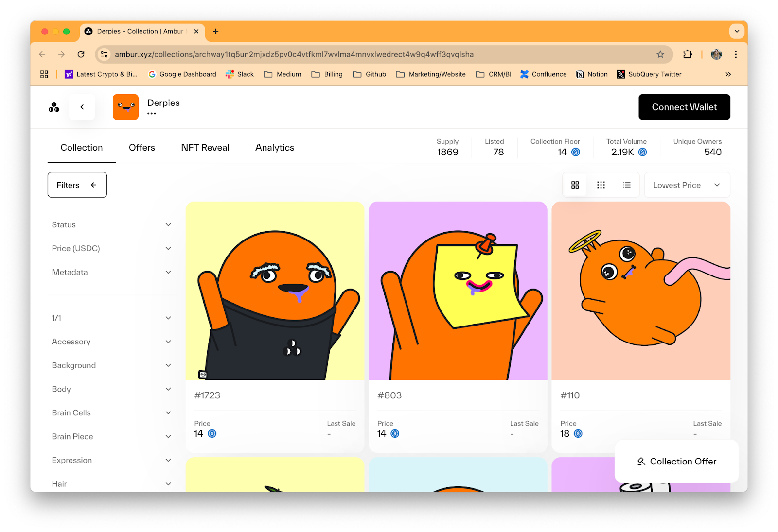
Task: Open the Medium bookmarks folder
Action: 283,74
